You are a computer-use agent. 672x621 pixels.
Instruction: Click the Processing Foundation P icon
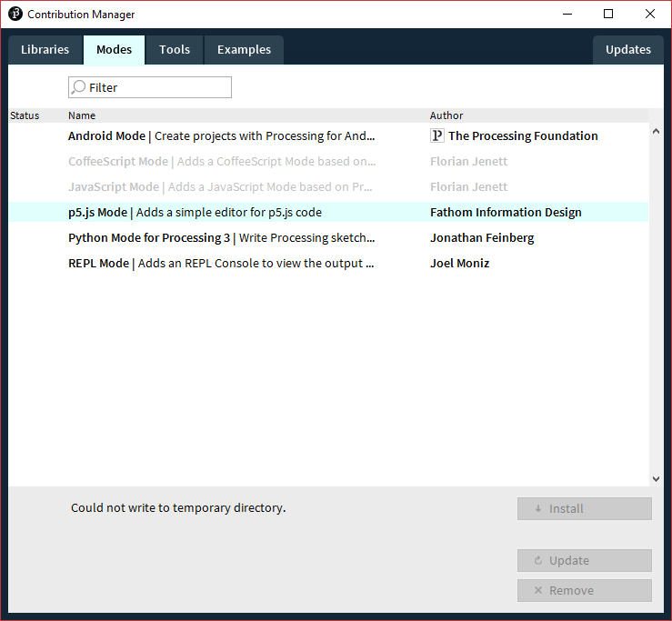coord(436,135)
